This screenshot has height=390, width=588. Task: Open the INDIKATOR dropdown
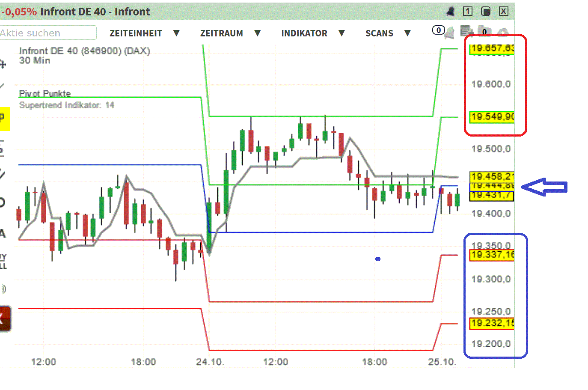(313, 33)
